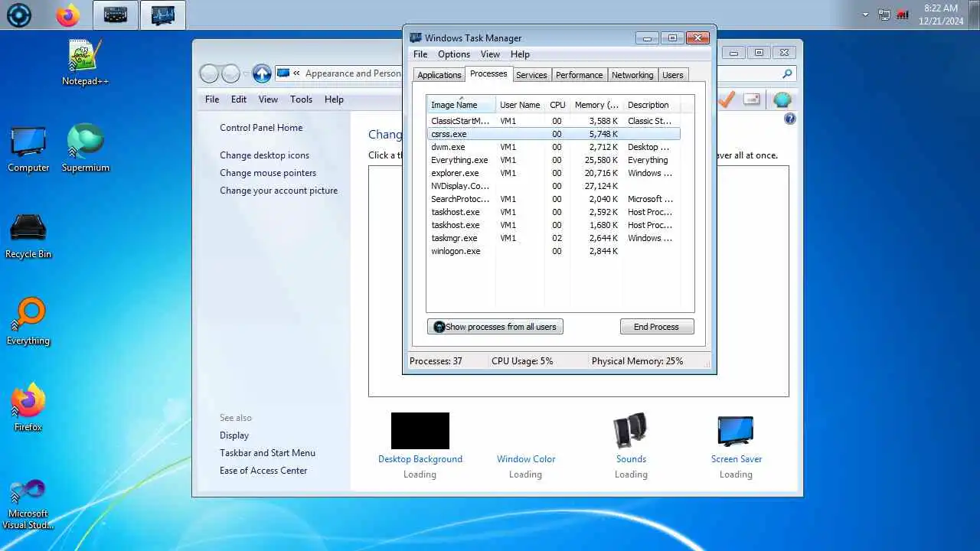The width and height of the screenshot is (980, 551).
Task: Click the envelope toolbar icon in Control Panel
Action: pos(752,99)
